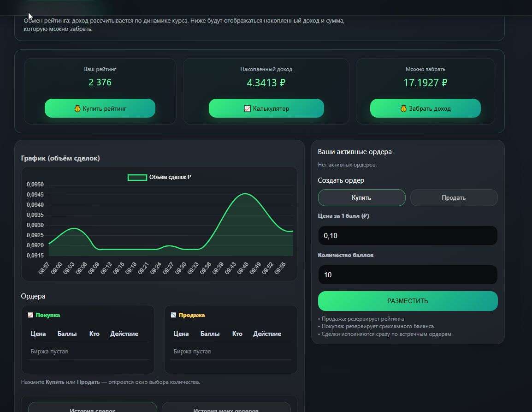Click the rating value 2 376
This screenshot has width=532, height=412.
pos(100,82)
